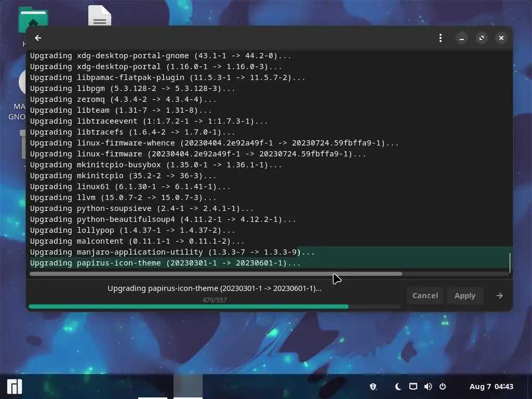Click the shield security tray icon
Screen dimensions: 532x399
373,387
